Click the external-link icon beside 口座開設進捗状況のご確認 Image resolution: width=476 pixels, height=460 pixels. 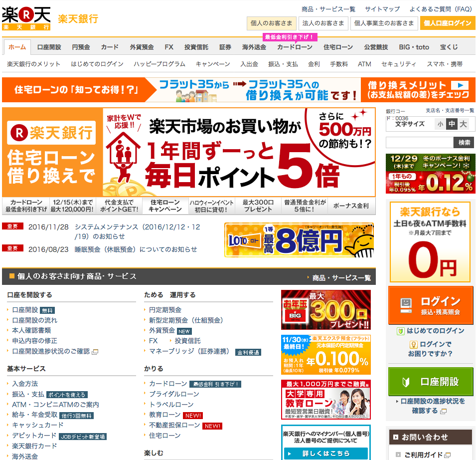pyautogui.click(x=95, y=352)
